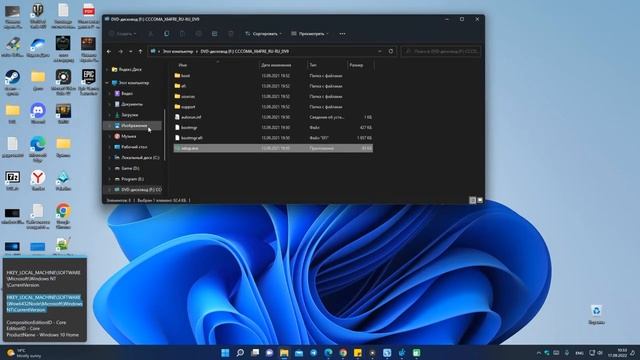Viewport: 640px width, 360px height.
Task: Select Program (E:) drive in sidebar
Action: point(133,179)
